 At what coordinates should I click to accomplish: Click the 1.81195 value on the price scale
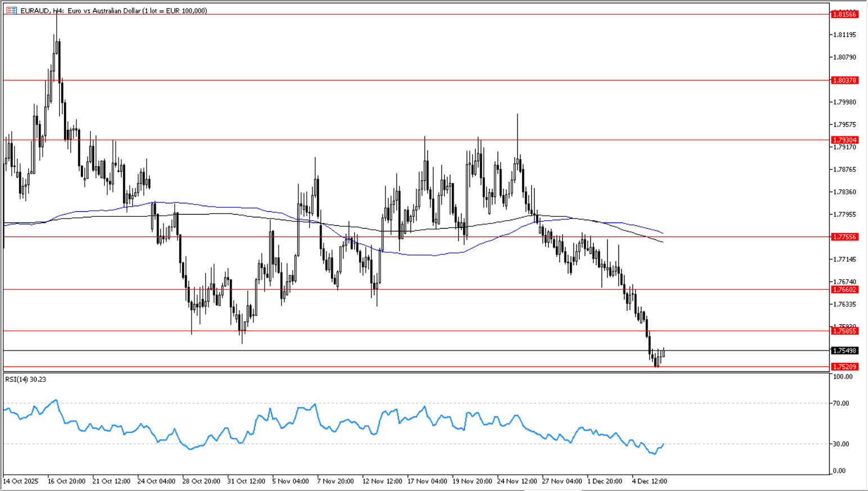pos(844,35)
